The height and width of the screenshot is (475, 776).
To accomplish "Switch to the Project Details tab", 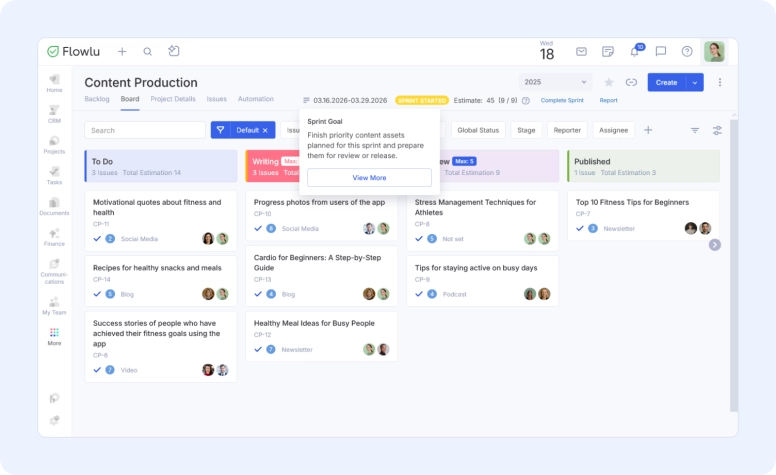I will (x=173, y=99).
